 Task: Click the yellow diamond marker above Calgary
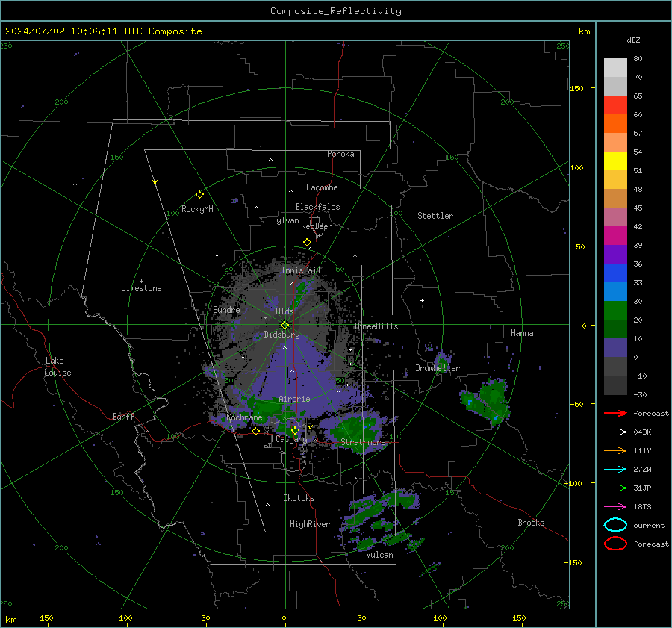coord(295,430)
